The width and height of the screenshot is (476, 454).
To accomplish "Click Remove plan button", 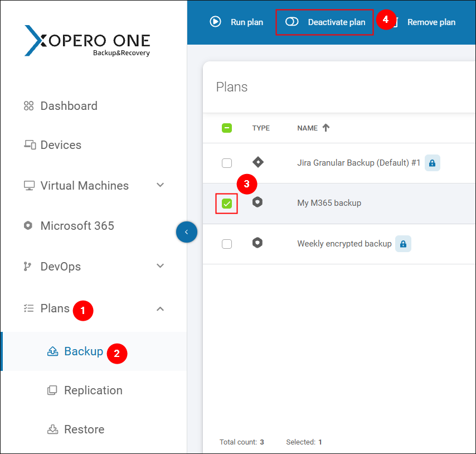I will (431, 22).
